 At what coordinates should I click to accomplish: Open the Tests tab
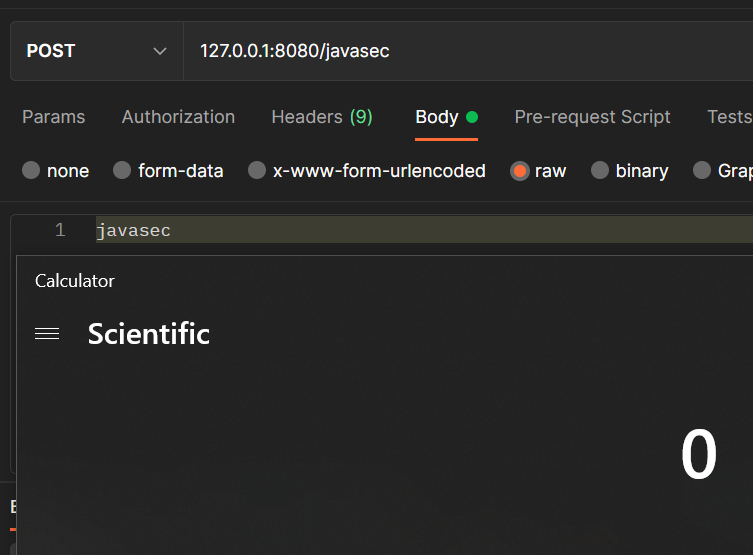click(x=729, y=117)
